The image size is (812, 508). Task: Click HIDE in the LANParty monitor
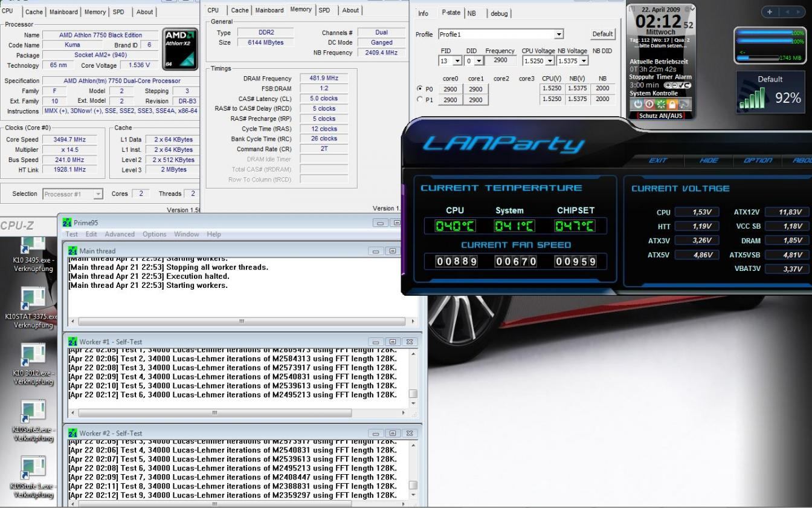click(709, 160)
